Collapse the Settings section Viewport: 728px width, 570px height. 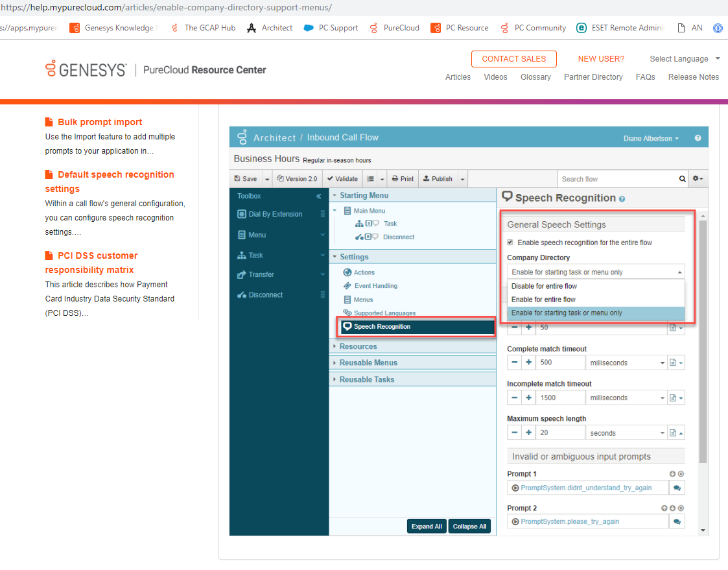(335, 257)
